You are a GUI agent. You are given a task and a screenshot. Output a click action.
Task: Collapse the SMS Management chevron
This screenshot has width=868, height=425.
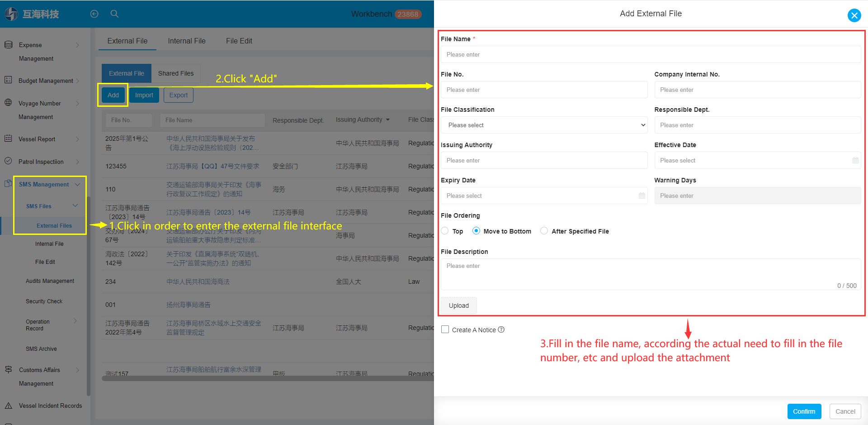(77, 184)
